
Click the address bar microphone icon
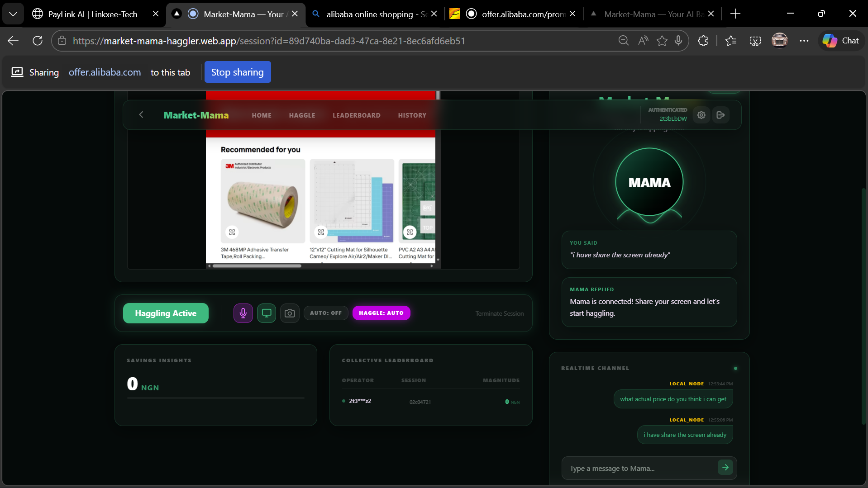tap(678, 41)
